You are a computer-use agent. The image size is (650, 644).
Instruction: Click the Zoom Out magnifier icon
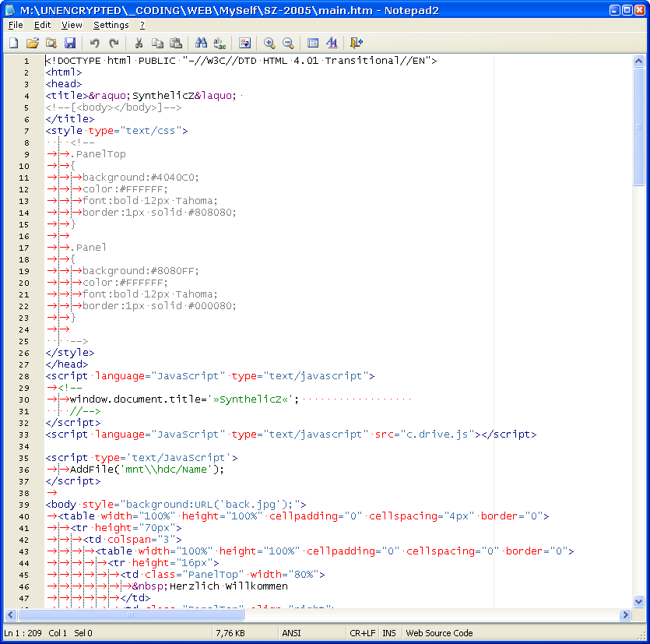tap(288, 43)
